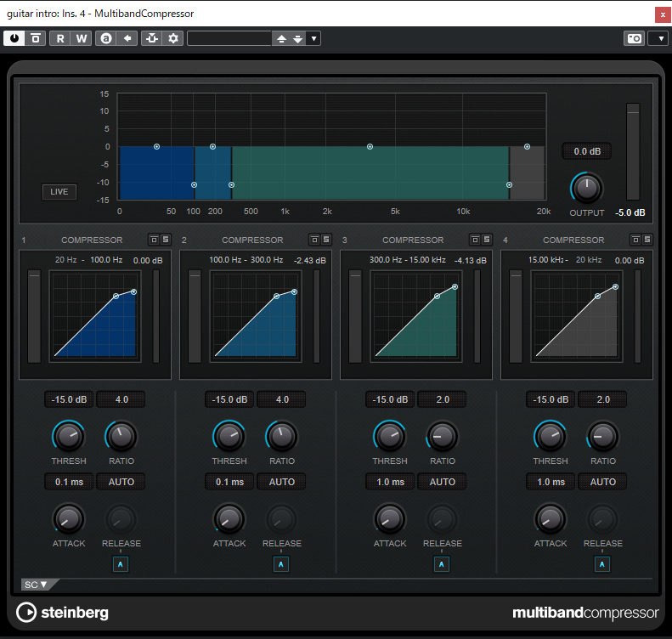Click band 2 ATTACK knob
The height and width of the screenshot is (639, 672).
coord(229,519)
